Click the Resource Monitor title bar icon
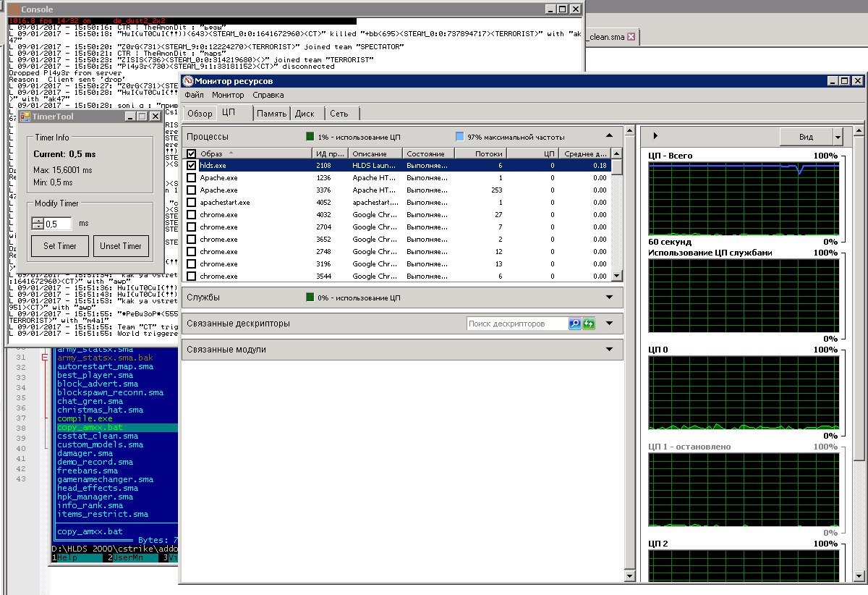Viewport: 868px width, 595px height. coord(188,81)
